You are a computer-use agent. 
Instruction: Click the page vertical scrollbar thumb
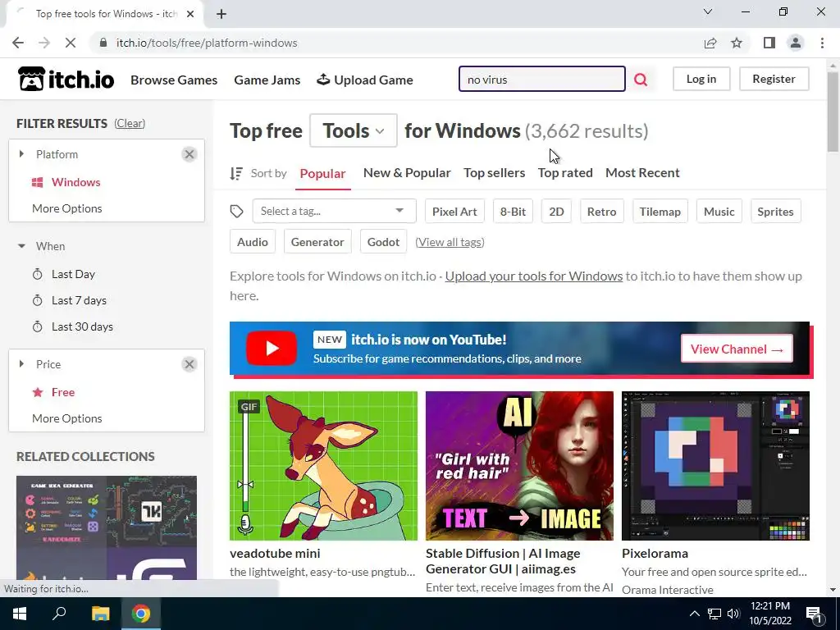(x=833, y=112)
